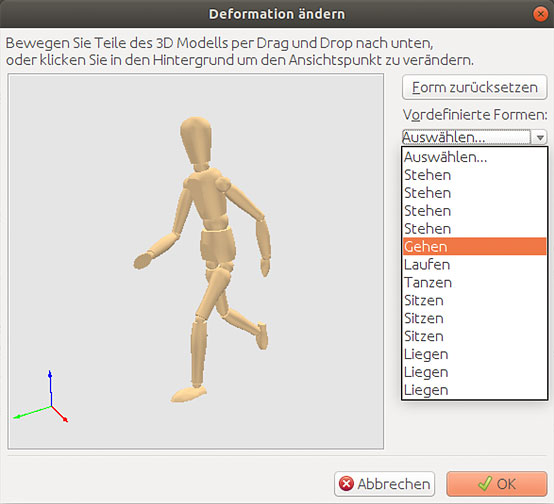
Task: Click the blue vertical axis arrow
Action: click(x=51, y=388)
